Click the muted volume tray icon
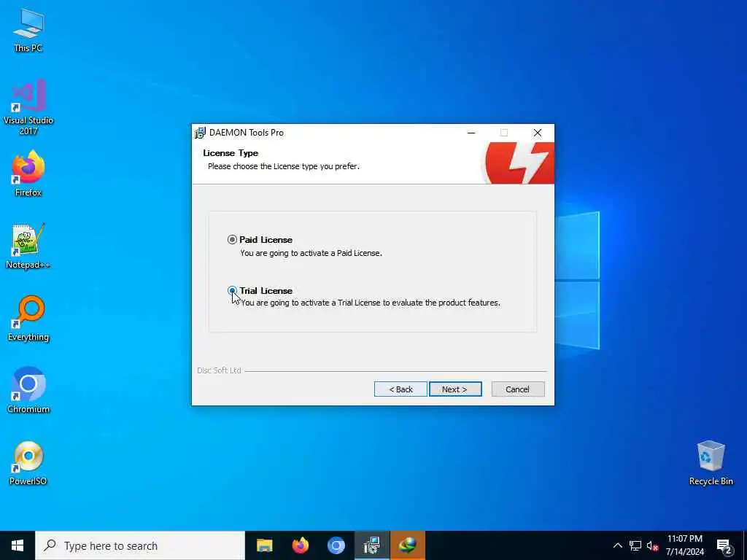The height and width of the screenshot is (560, 747). [x=652, y=545]
